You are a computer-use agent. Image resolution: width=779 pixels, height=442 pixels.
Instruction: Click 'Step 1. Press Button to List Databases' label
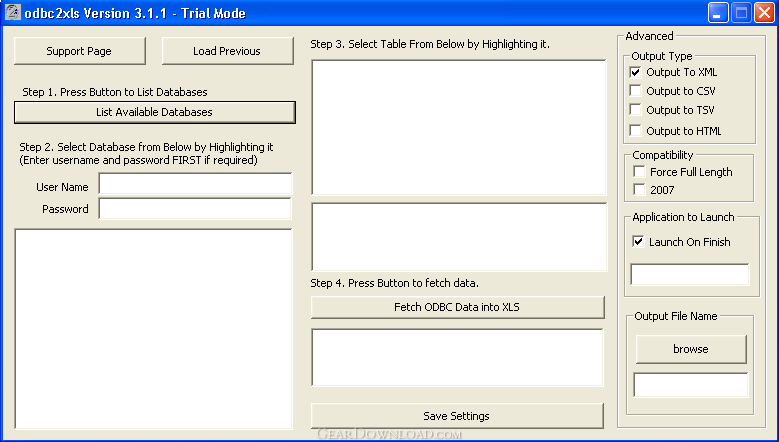click(x=115, y=92)
